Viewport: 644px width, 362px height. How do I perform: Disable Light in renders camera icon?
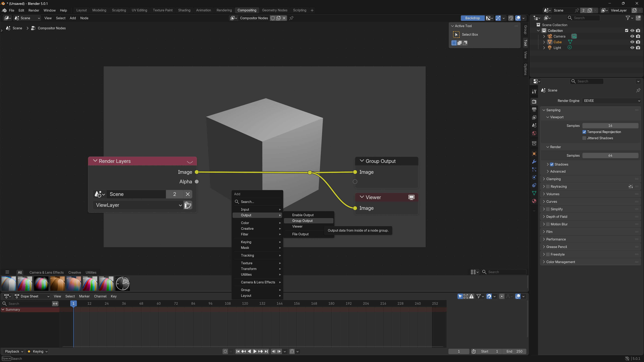tap(638, 48)
